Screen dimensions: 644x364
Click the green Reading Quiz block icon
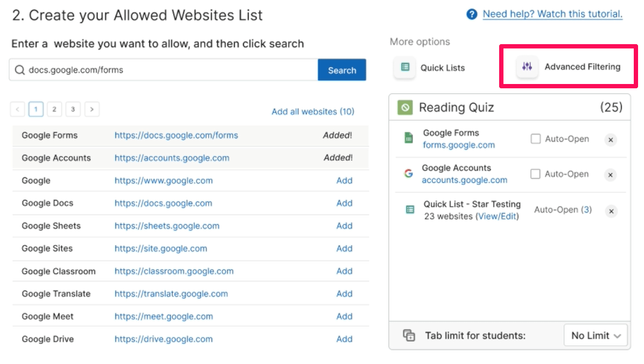pos(405,108)
